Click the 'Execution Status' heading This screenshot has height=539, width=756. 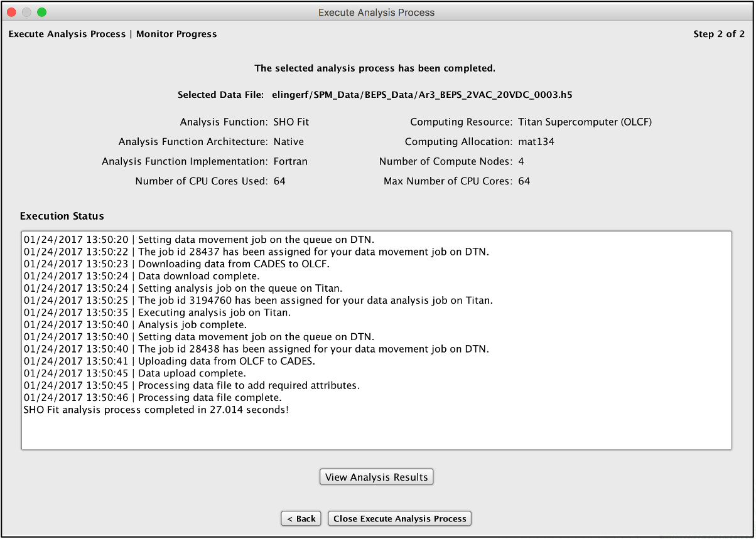click(62, 216)
